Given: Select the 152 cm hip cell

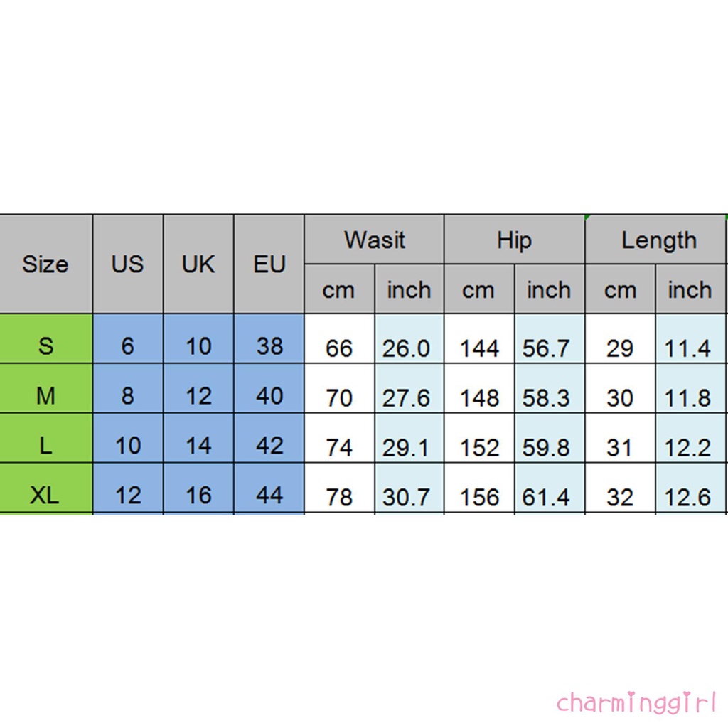Looking at the screenshot, I should point(479,447).
